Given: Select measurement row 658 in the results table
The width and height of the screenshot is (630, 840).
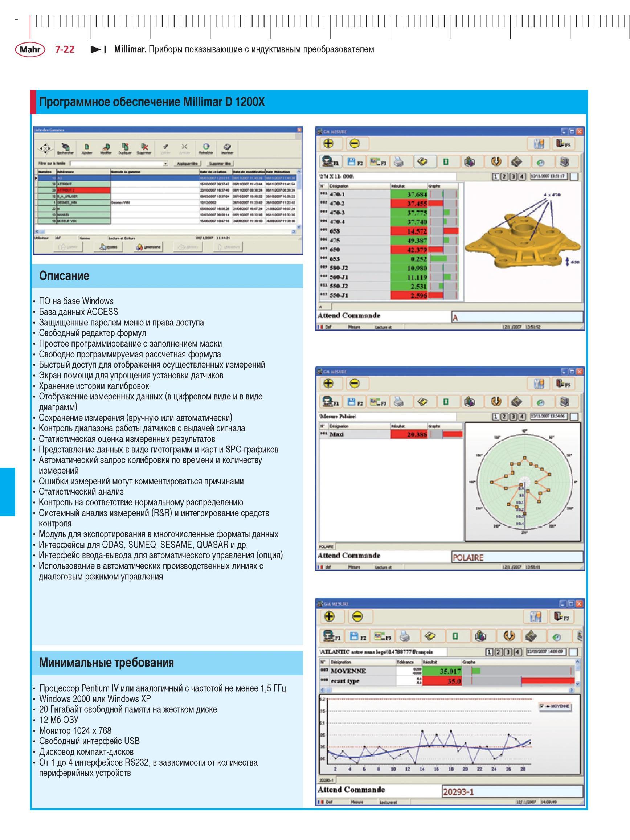Looking at the screenshot, I should [x=389, y=231].
